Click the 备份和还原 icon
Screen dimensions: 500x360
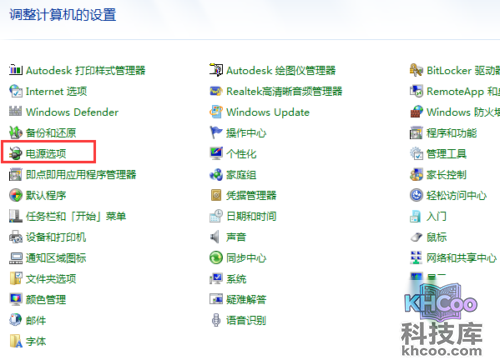click(16, 133)
